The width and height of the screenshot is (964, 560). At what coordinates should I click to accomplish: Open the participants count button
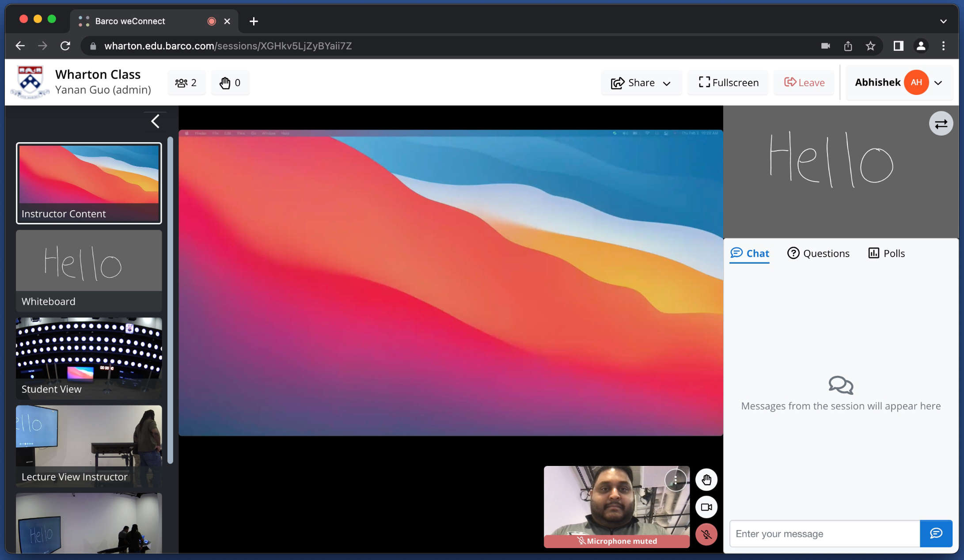click(186, 83)
